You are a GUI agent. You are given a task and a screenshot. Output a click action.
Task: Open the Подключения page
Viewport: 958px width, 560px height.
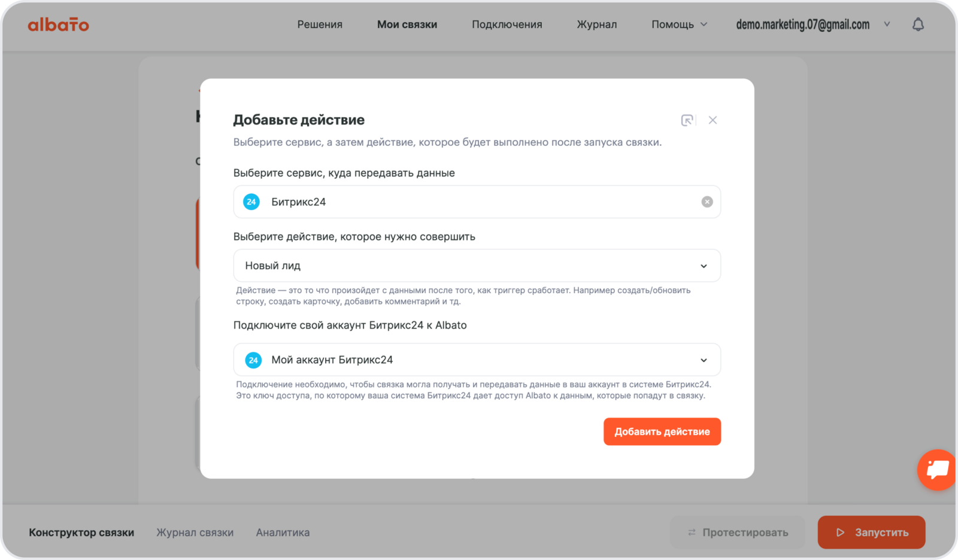point(507,25)
